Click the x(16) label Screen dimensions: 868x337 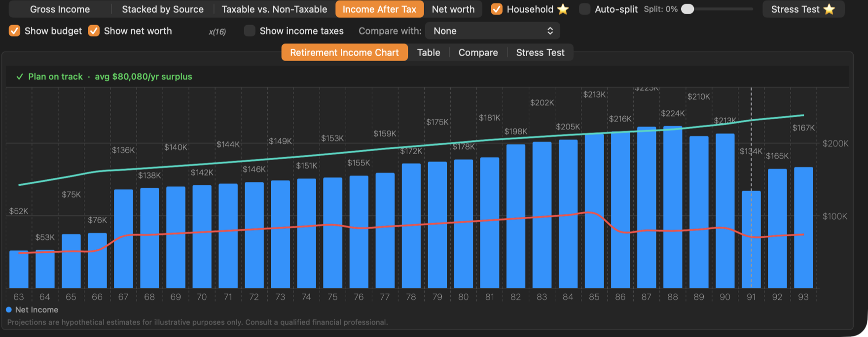pos(217,32)
